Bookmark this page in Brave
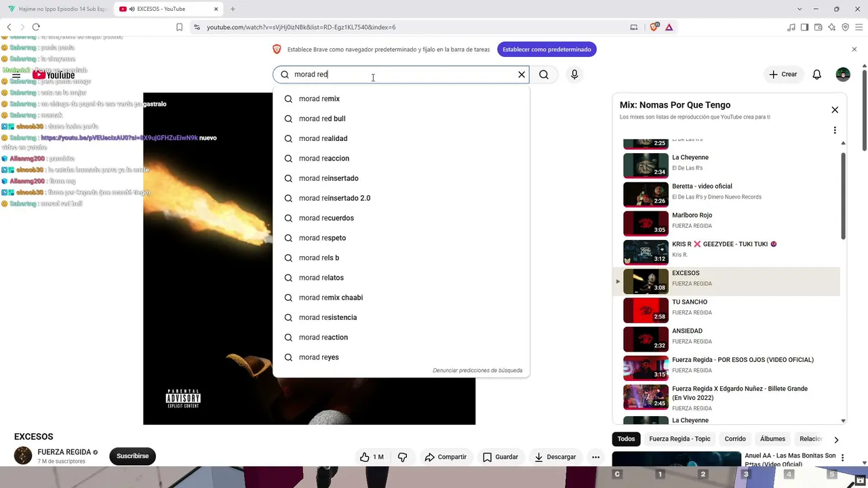This screenshot has height=488, width=868. (x=179, y=27)
